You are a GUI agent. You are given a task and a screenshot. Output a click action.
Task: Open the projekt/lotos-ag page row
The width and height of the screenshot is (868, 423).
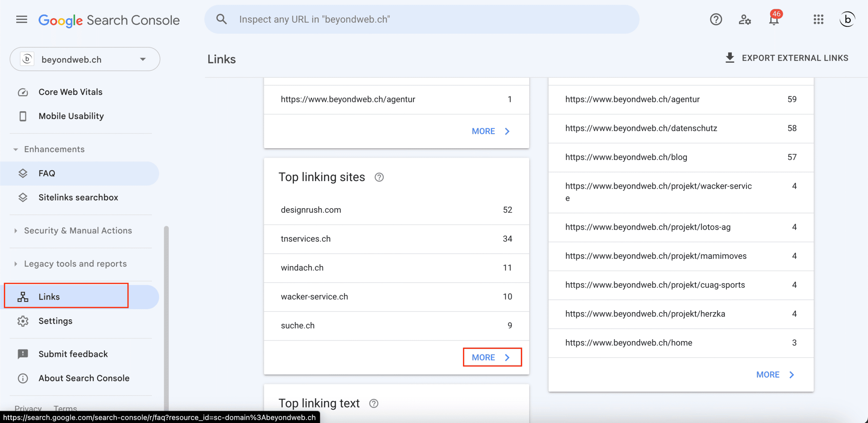[x=681, y=227]
